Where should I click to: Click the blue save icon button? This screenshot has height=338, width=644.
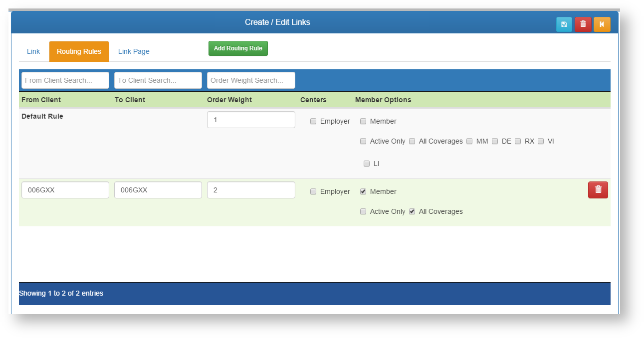tap(564, 24)
